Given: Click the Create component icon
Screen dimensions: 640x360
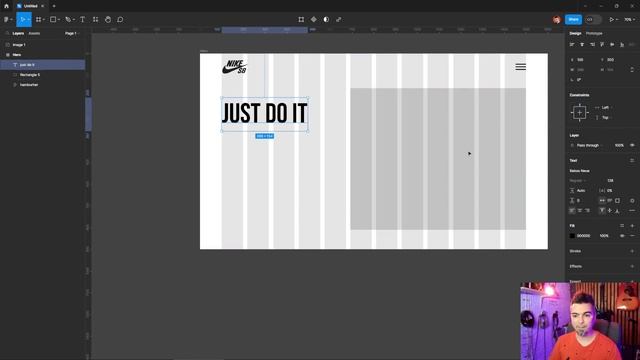Looking at the screenshot, I should coord(313,19).
